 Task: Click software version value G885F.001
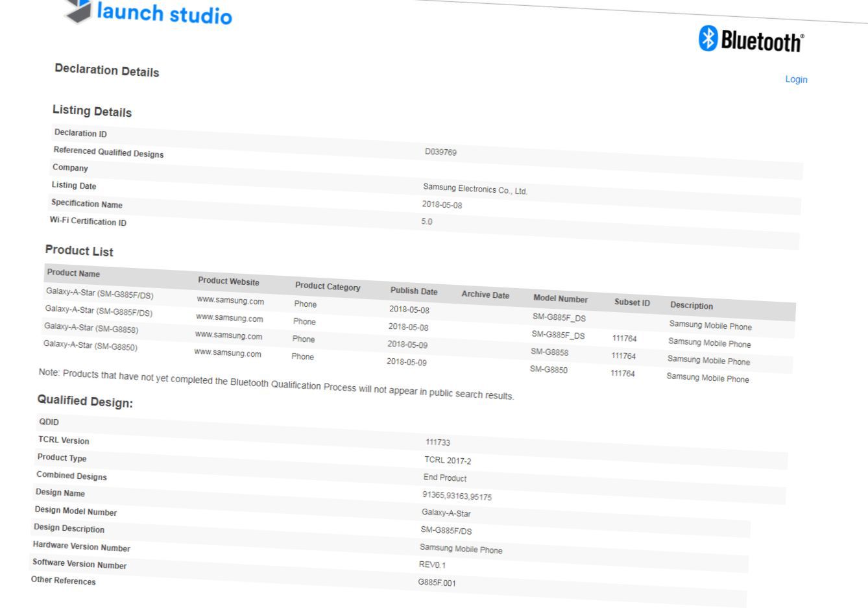click(437, 582)
